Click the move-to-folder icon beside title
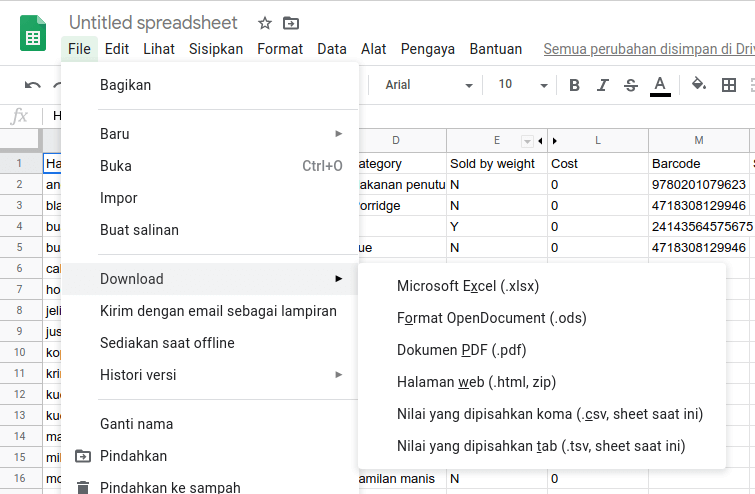 [x=291, y=23]
